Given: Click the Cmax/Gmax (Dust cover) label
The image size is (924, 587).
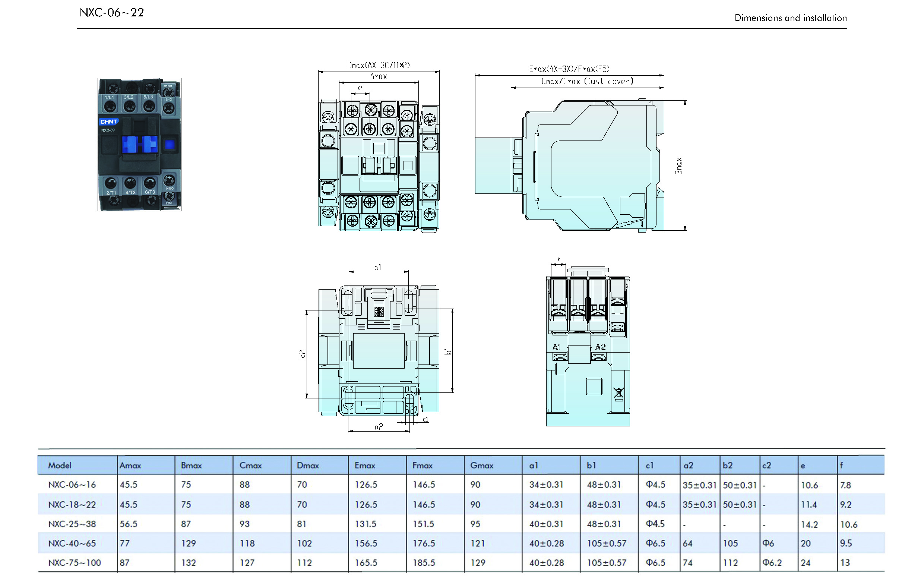Looking at the screenshot, I should pos(587,81).
